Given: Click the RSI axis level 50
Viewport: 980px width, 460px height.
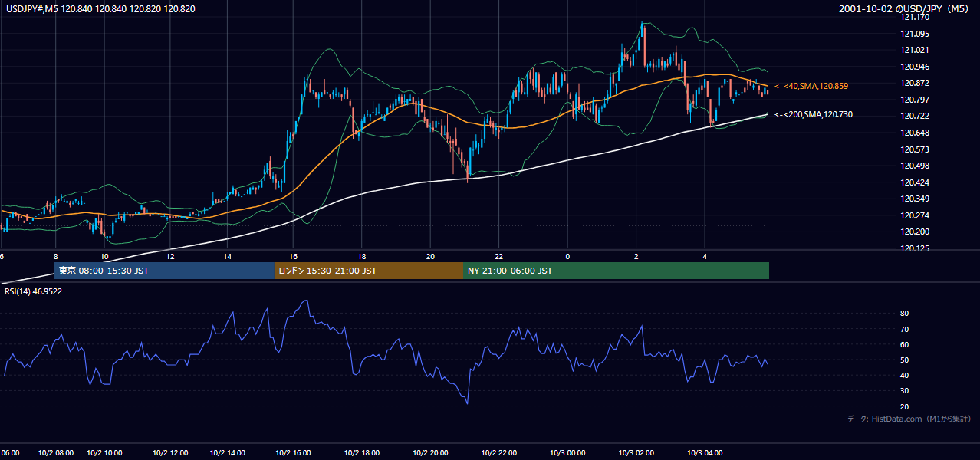Looking at the screenshot, I should pyautogui.click(x=904, y=360).
